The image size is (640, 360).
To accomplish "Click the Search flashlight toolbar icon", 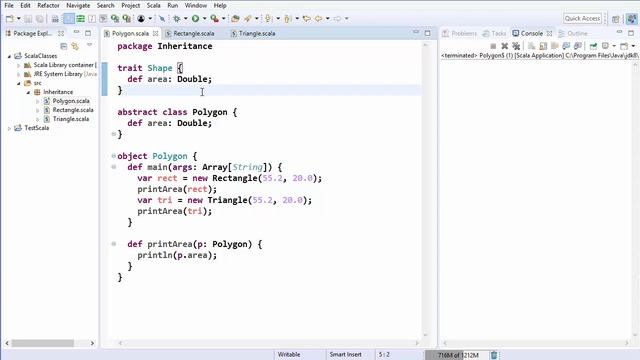I will pyautogui.click(x=248, y=18).
